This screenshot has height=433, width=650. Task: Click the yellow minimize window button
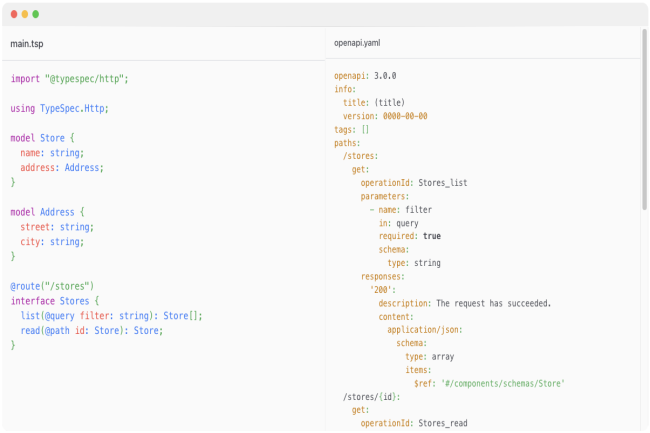[25, 15]
